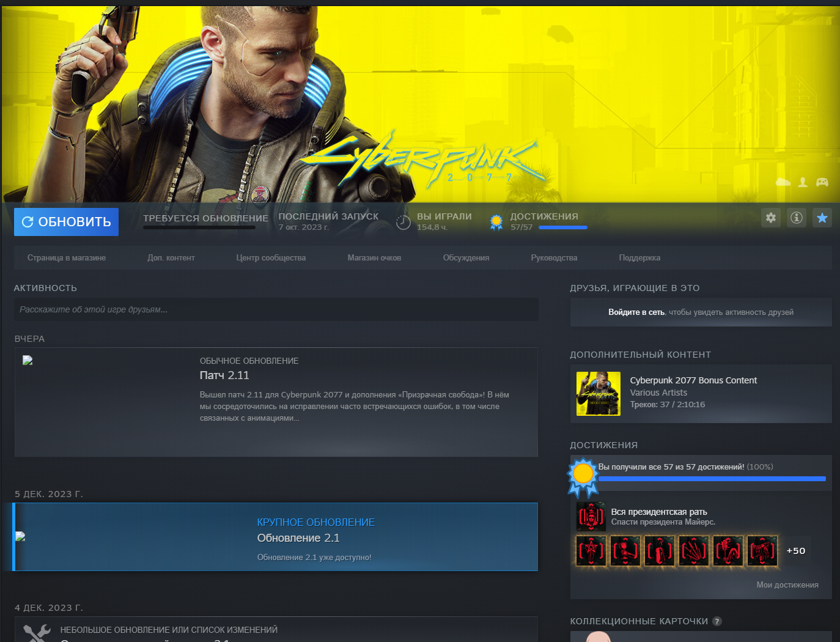840x642 pixels.
Task: Open the 'Страница в магазине' tab
Action: click(x=67, y=258)
